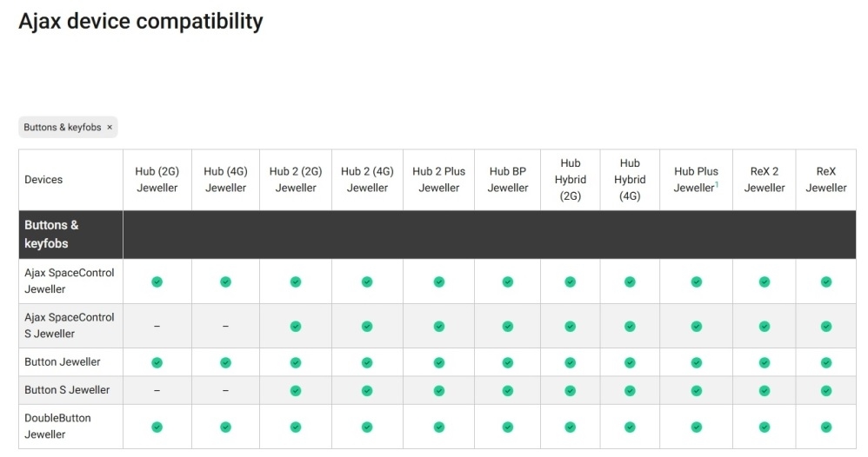Viewport: 868px width, 457px height.
Task: Click green check for SpaceControl S Jeweller, Hub 2 (2G)
Action: (x=296, y=326)
